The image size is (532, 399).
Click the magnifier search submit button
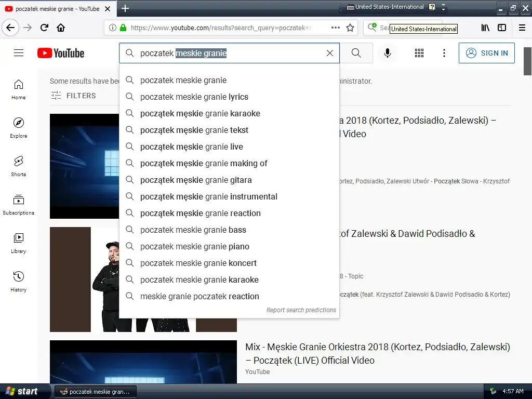[356, 53]
